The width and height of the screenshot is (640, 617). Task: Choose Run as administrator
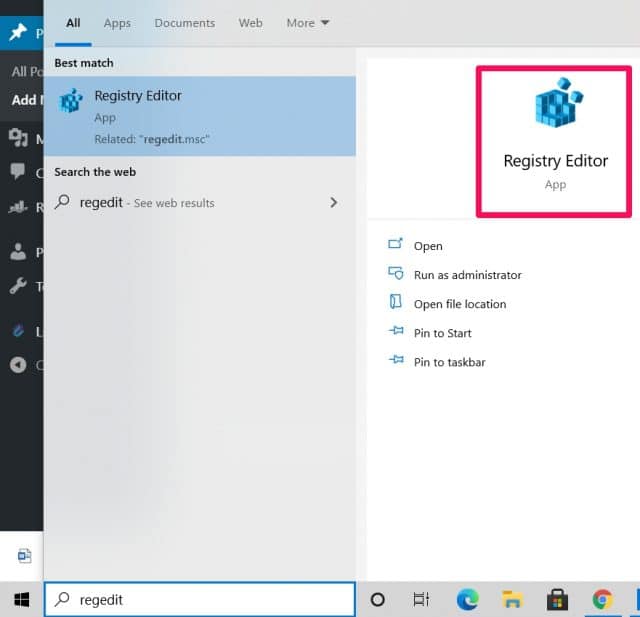pos(467,275)
